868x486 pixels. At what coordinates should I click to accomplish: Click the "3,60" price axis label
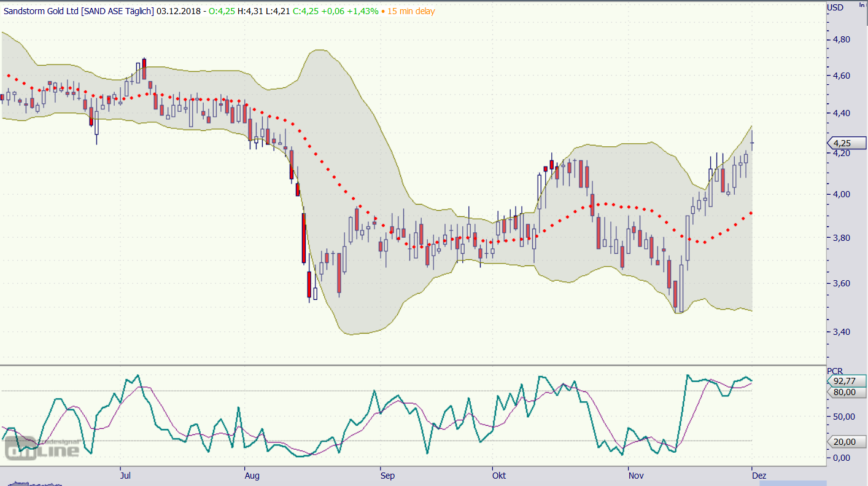(841, 283)
